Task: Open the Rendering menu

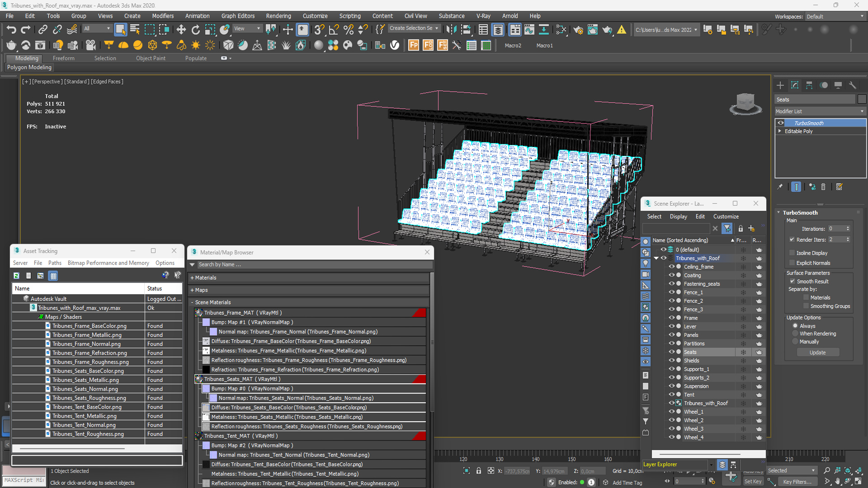Action: tap(278, 16)
